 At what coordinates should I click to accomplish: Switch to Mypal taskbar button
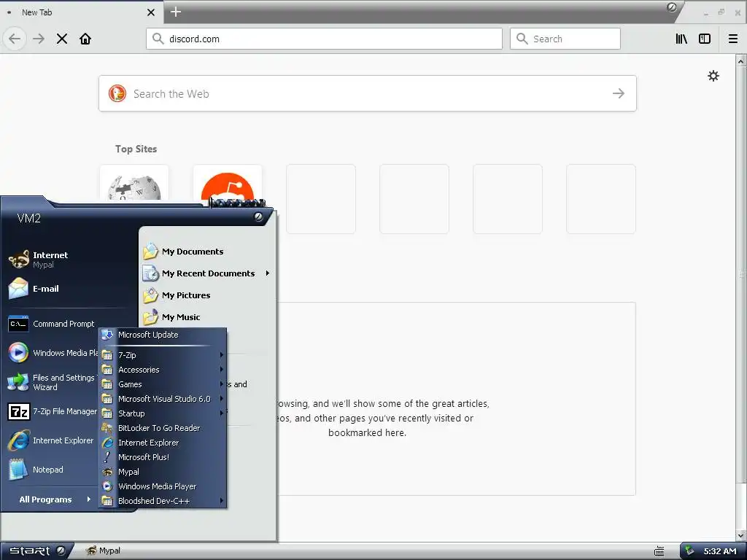pos(104,551)
